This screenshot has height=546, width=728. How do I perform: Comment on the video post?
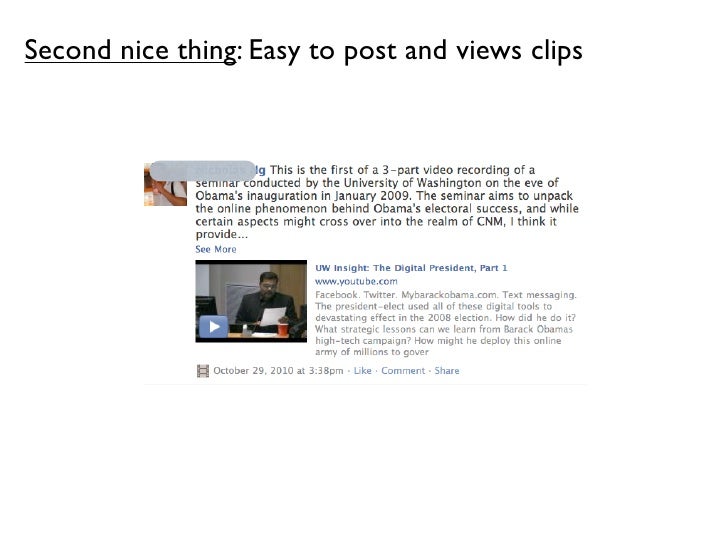pos(403,370)
